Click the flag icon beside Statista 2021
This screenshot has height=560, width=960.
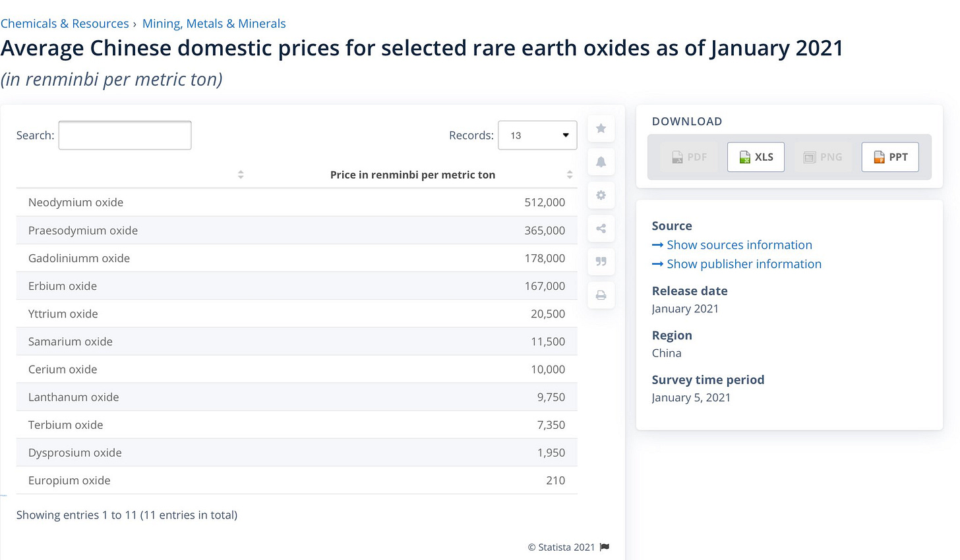point(605,547)
